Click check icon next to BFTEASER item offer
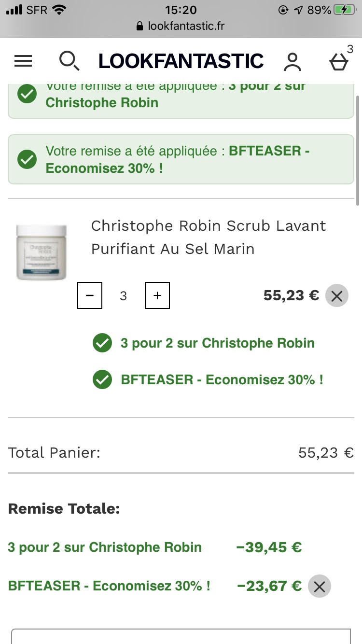The image size is (362, 644). 102,379
